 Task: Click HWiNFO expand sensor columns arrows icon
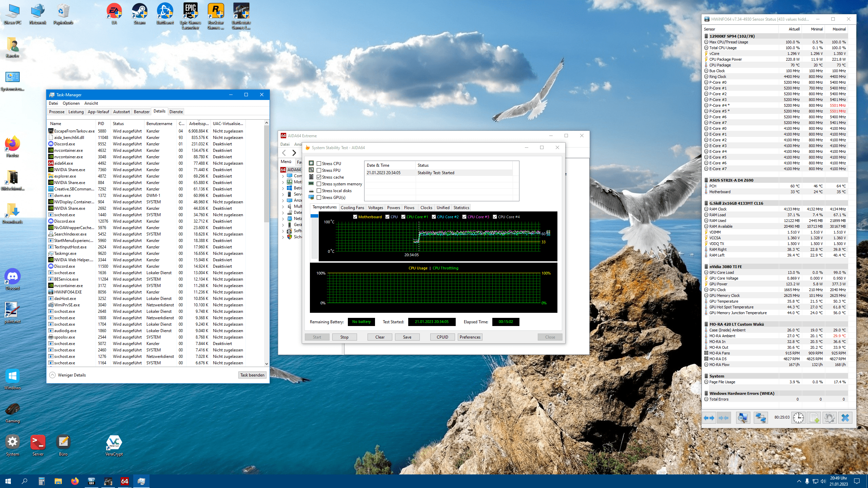point(709,418)
